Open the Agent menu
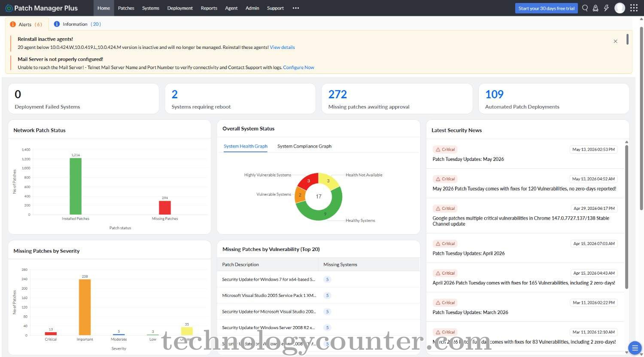 [x=231, y=8]
